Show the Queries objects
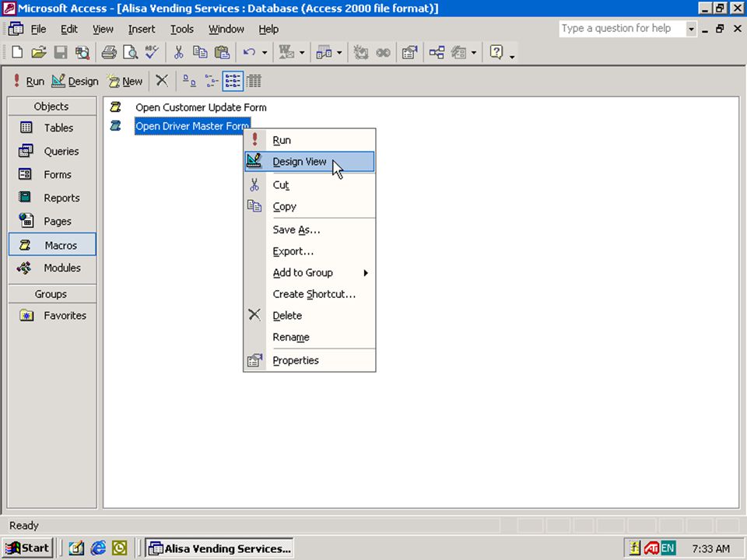This screenshot has height=560, width=747. coord(52,152)
